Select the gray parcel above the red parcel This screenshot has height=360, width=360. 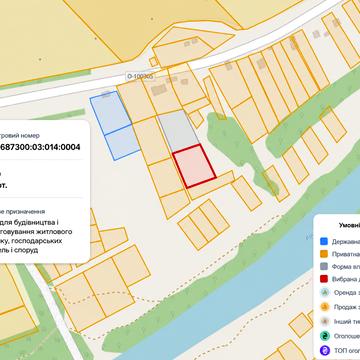[178, 131]
